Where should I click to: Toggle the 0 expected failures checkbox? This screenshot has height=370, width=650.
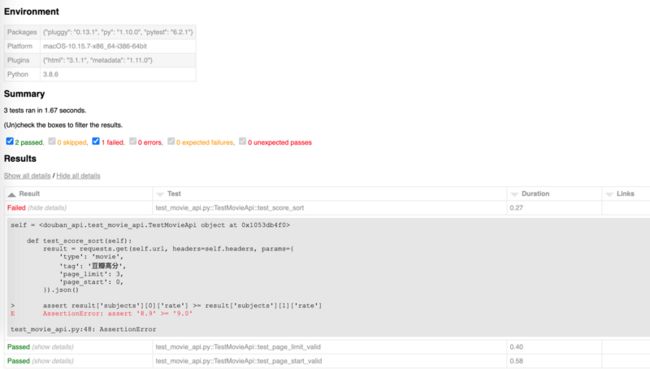171,141
